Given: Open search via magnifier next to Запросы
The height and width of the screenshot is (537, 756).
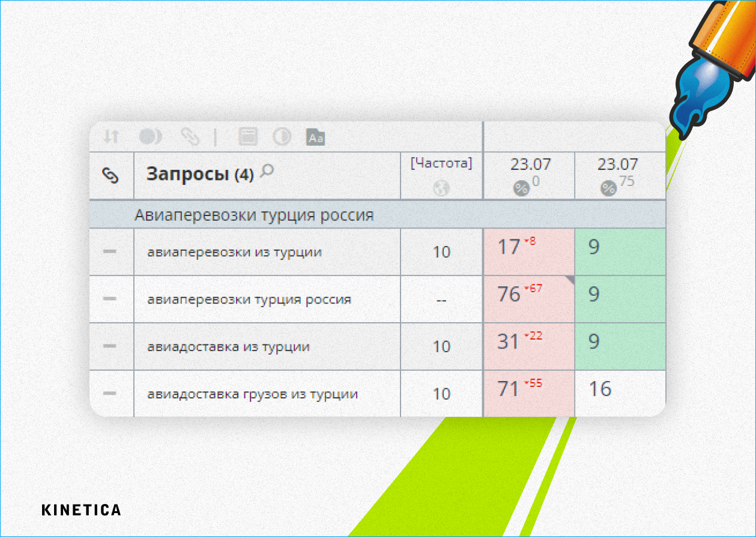Looking at the screenshot, I should pos(267,172).
